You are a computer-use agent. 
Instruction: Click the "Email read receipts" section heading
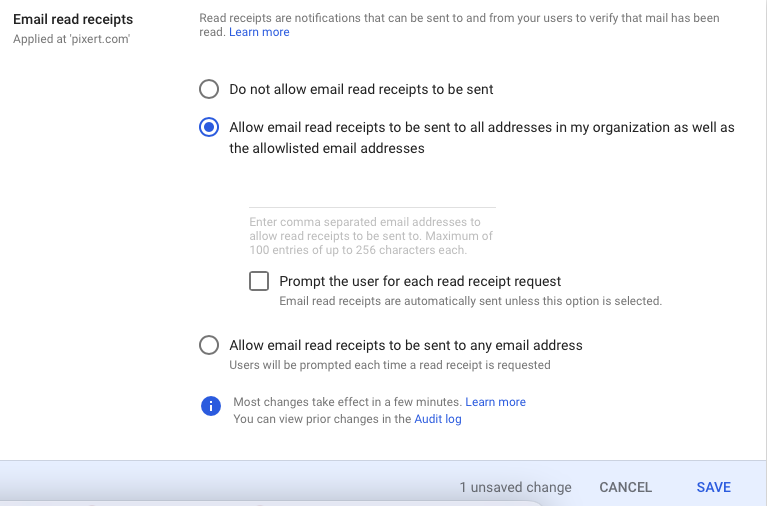tap(73, 20)
